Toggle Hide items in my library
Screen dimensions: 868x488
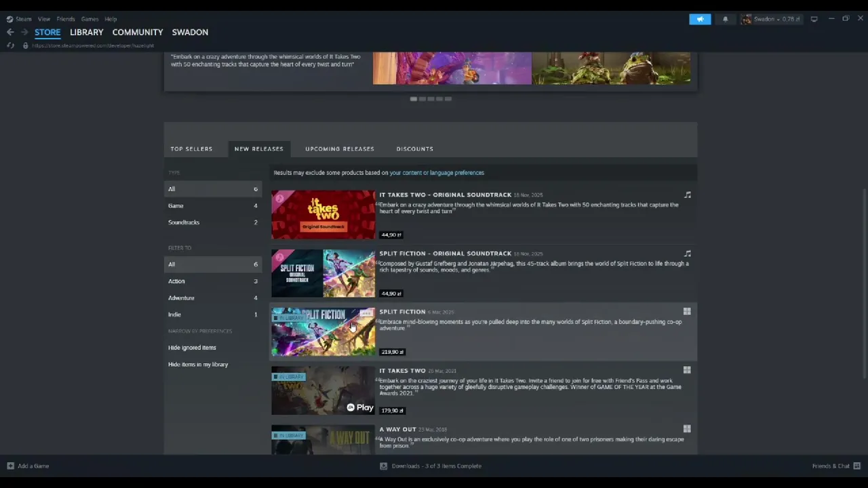tap(198, 365)
